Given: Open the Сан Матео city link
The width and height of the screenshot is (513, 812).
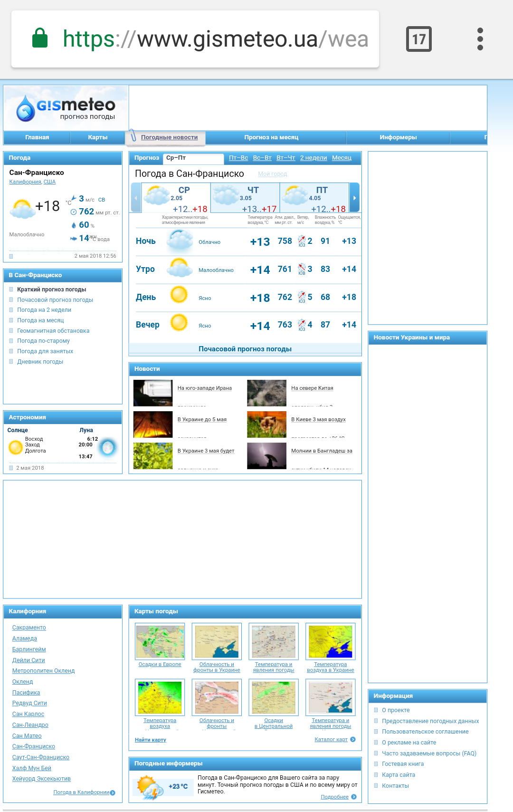Looking at the screenshot, I should pyautogui.click(x=27, y=736).
